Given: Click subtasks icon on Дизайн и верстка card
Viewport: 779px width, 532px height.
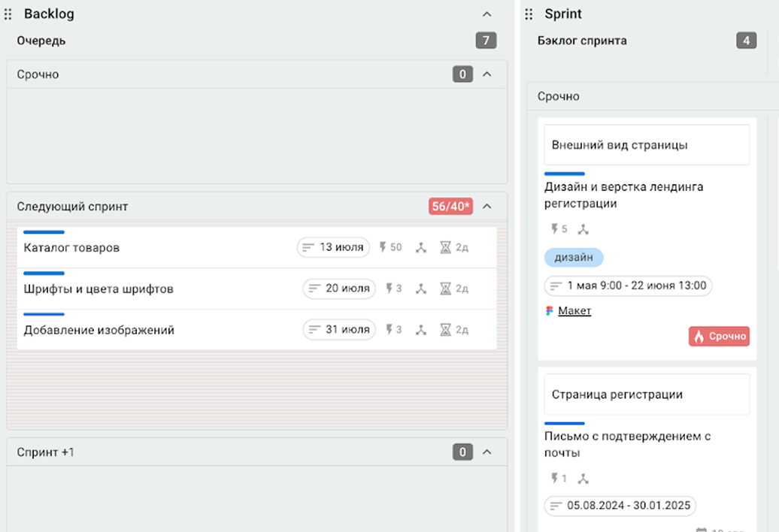Looking at the screenshot, I should 583,229.
